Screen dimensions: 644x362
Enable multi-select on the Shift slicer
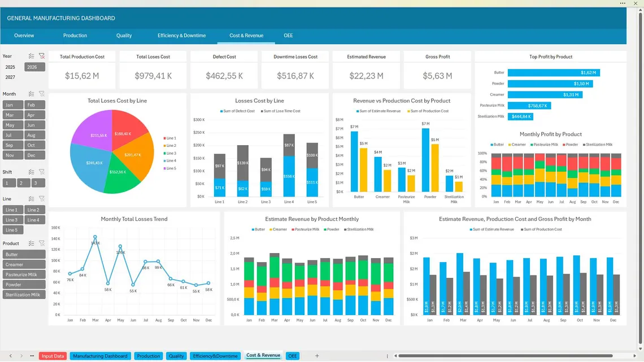pyautogui.click(x=32, y=172)
